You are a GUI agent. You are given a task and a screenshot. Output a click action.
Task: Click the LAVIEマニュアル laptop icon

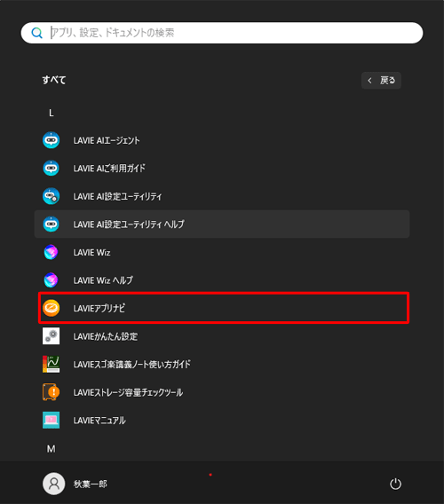[x=52, y=420]
